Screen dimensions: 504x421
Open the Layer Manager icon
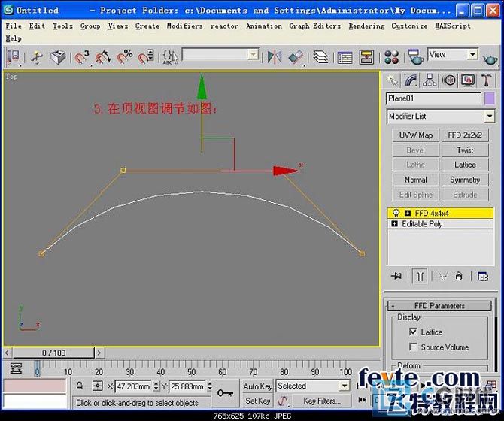point(320,57)
